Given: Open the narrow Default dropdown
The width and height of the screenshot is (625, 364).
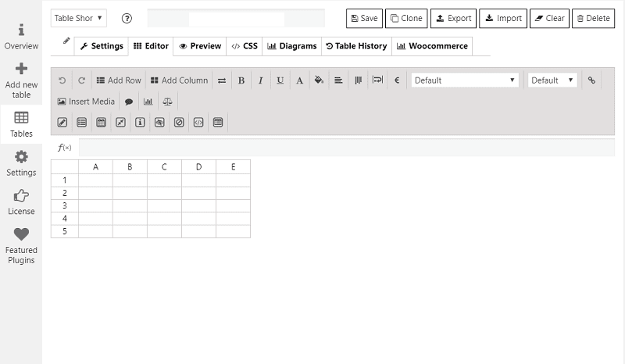Looking at the screenshot, I should coord(552,80).
